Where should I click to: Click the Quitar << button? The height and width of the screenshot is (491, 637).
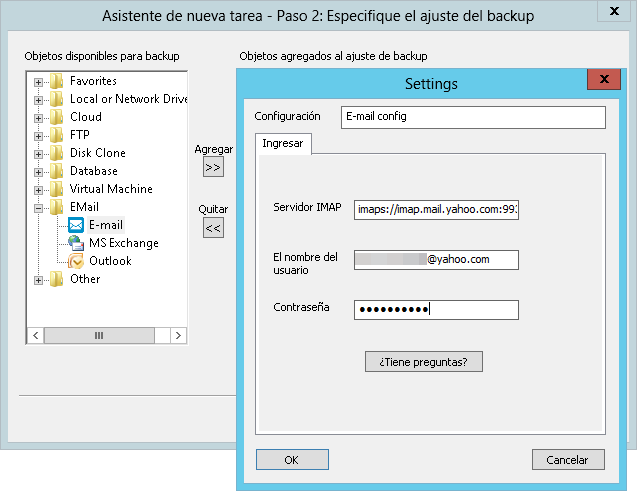click(x=213, y=227)
